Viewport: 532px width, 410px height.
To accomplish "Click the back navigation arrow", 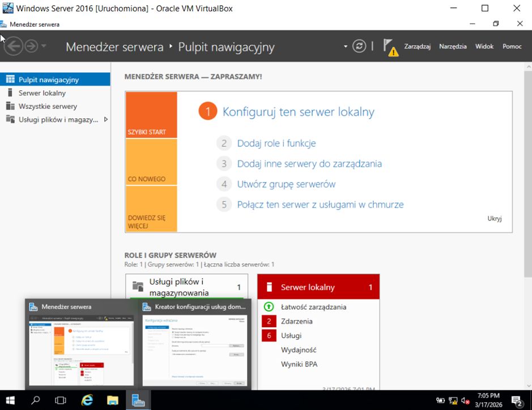I will pyautogui.click(x=13, y=46).
